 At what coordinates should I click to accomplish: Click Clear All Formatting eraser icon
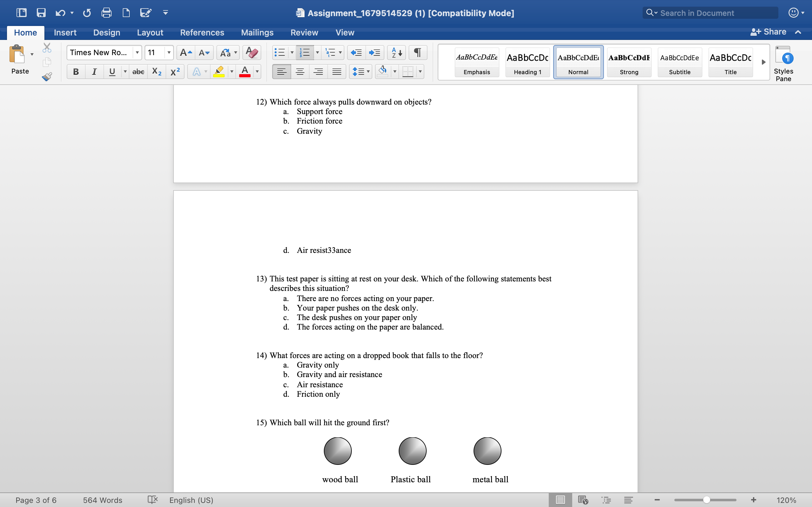[251, 53]
